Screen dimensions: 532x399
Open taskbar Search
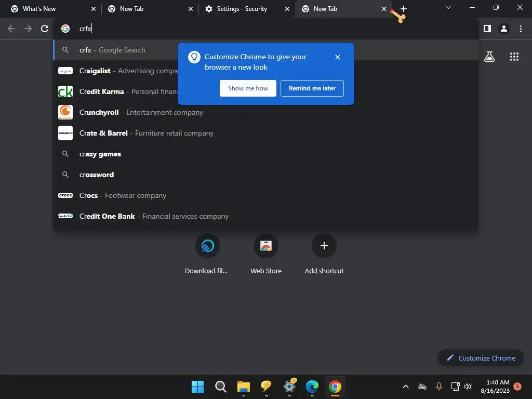tap(220, 387)
